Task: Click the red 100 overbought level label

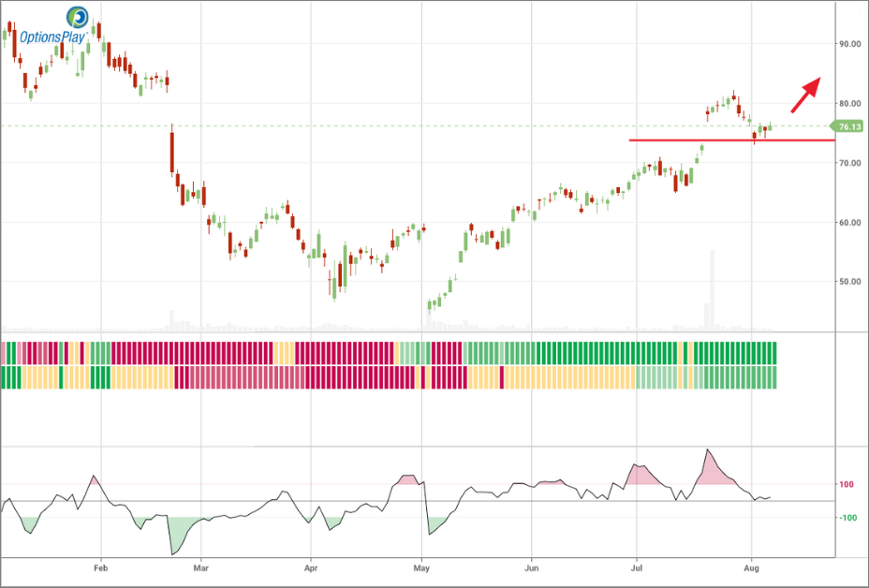Action: pos(846,484)
